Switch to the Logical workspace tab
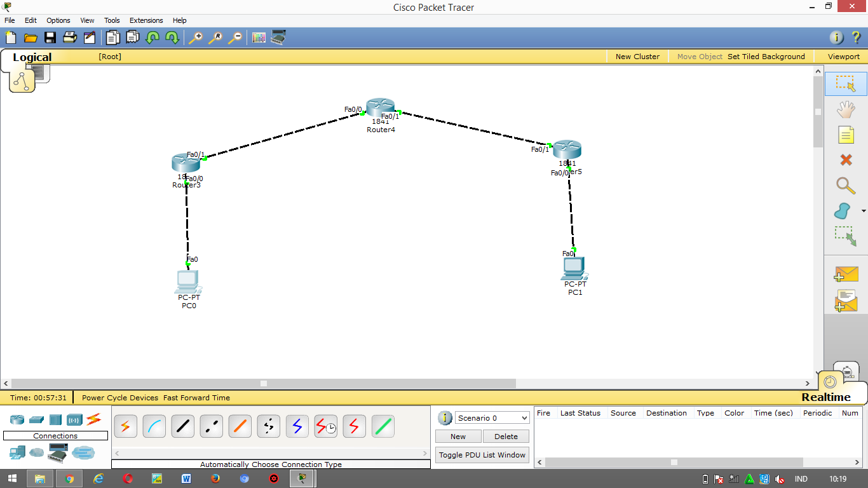Screen dimensions: 868x488 [x=32, y=57]
